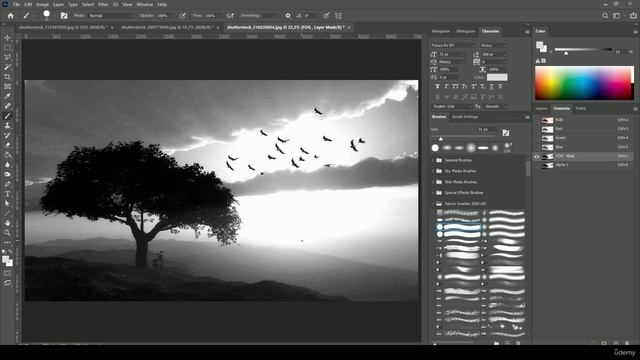Open the Color panel flyout menu
640x360 pixels.
[635, 31]
